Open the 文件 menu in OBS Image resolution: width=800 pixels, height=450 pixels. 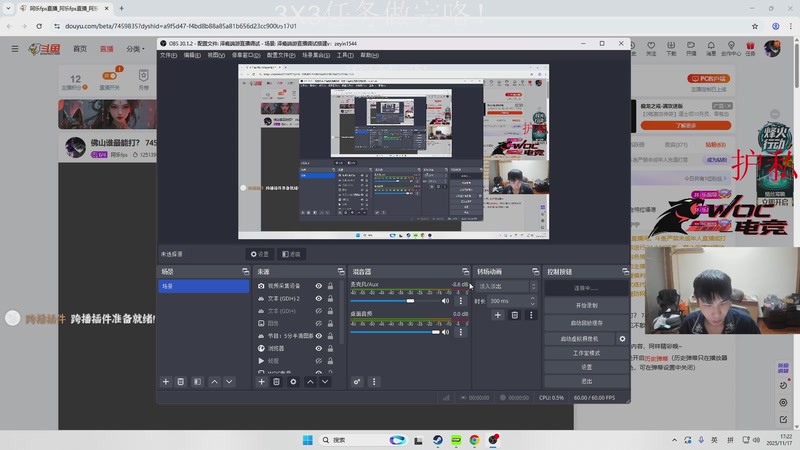168,56
